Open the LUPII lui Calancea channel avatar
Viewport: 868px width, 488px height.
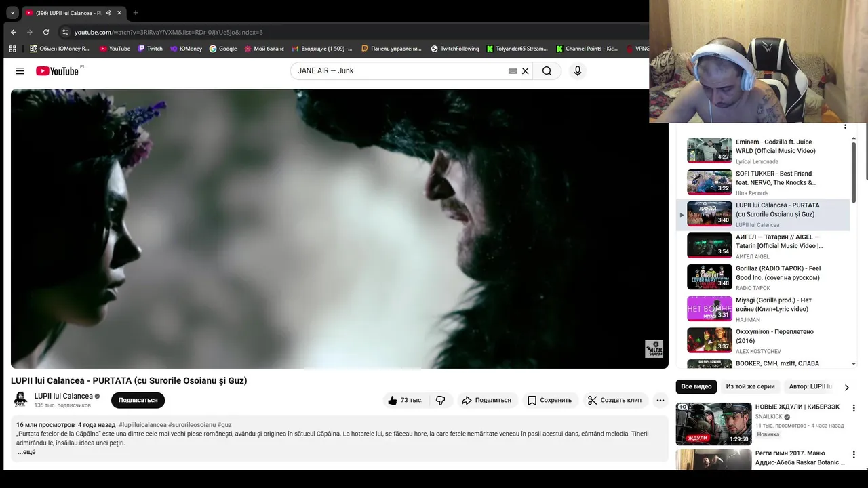[21, 400]
